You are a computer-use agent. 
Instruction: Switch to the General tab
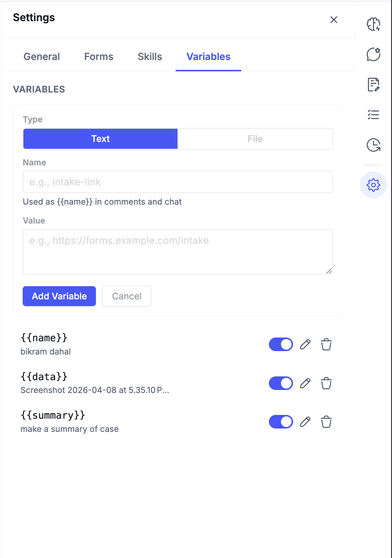42,57
